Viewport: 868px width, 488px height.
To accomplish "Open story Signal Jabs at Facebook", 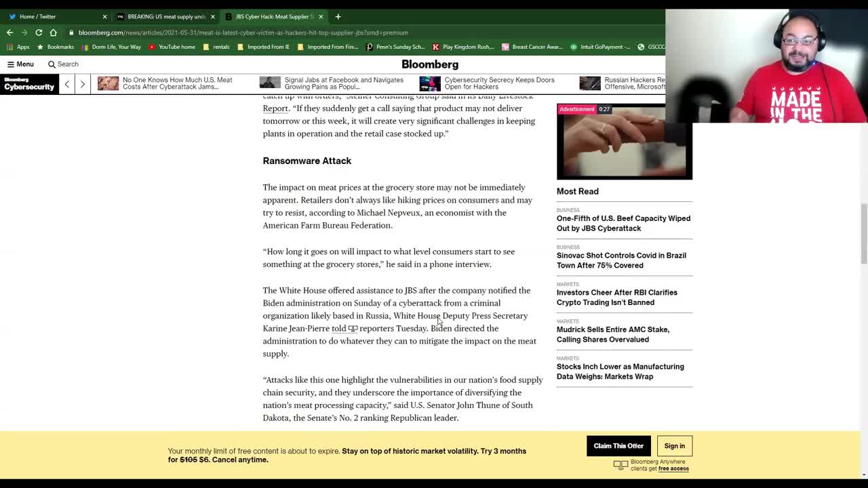I will click(344, 83).
